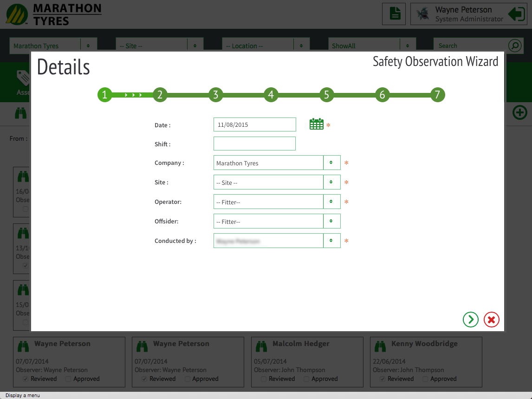Click the Shift input field
Viewport: 532px width, 399px height.
click(x=254, y=144)
